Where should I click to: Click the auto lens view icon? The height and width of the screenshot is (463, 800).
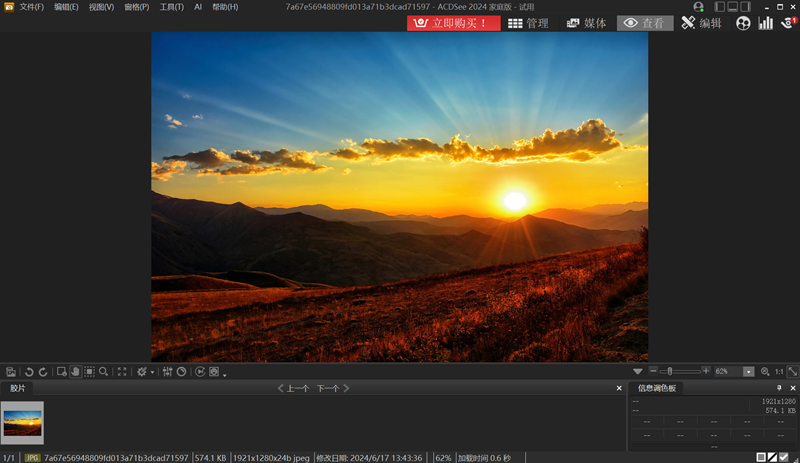click(x=214, y=372)
